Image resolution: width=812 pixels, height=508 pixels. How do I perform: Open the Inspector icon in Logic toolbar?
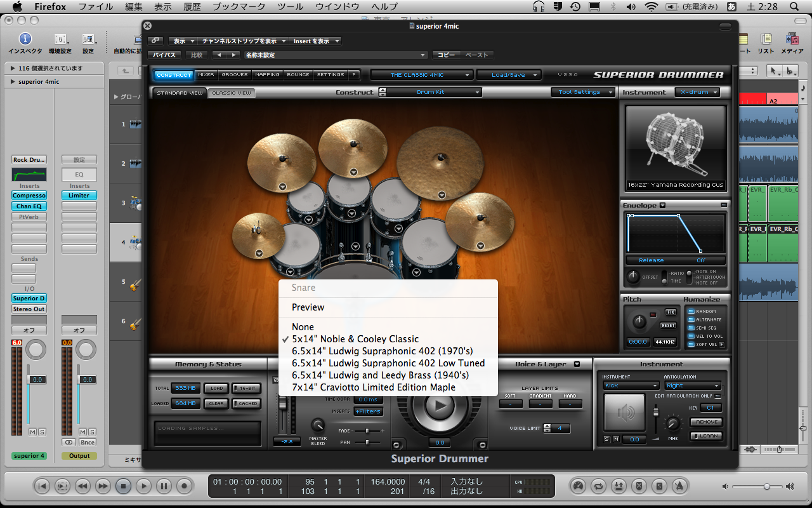tap(25, 40)
